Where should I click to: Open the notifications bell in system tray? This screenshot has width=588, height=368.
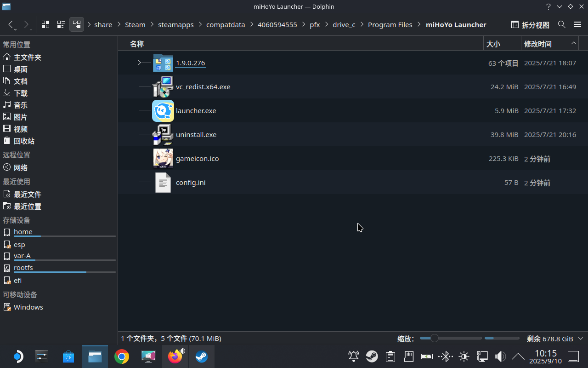click(354, 356)
